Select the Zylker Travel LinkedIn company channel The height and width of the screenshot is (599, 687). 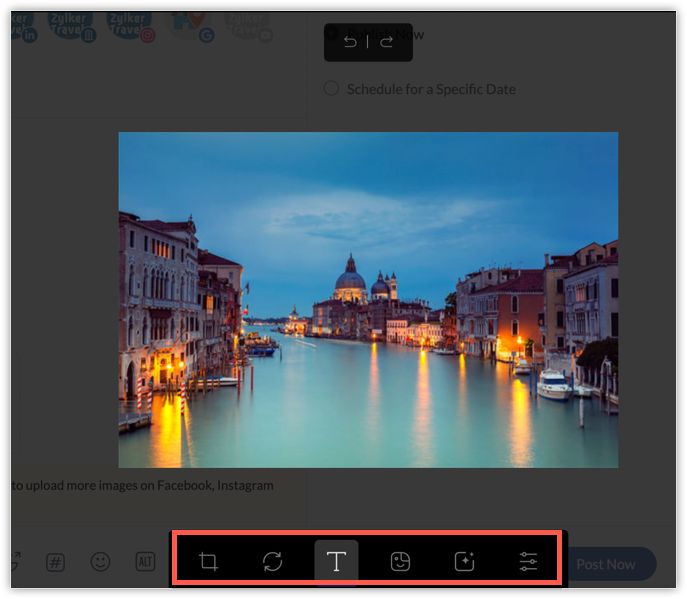[x=71, y=25]
